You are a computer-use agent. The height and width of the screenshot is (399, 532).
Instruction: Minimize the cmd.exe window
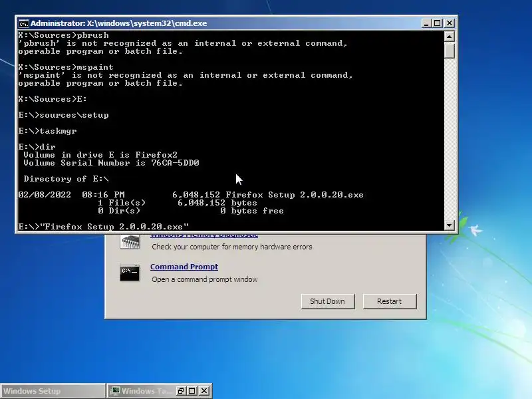click(426, 23)
